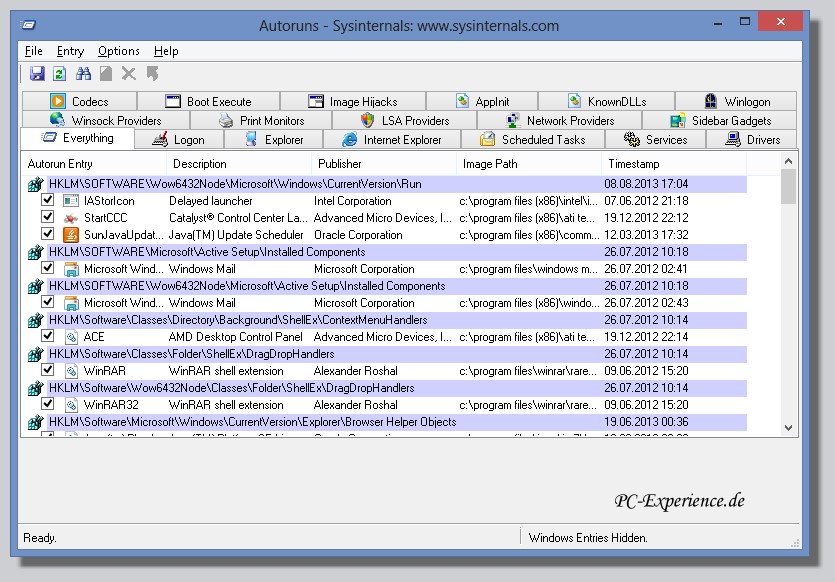835x582 pixels.
Task: Toggle the ACE entry checkbox
Action: point(47,337)
